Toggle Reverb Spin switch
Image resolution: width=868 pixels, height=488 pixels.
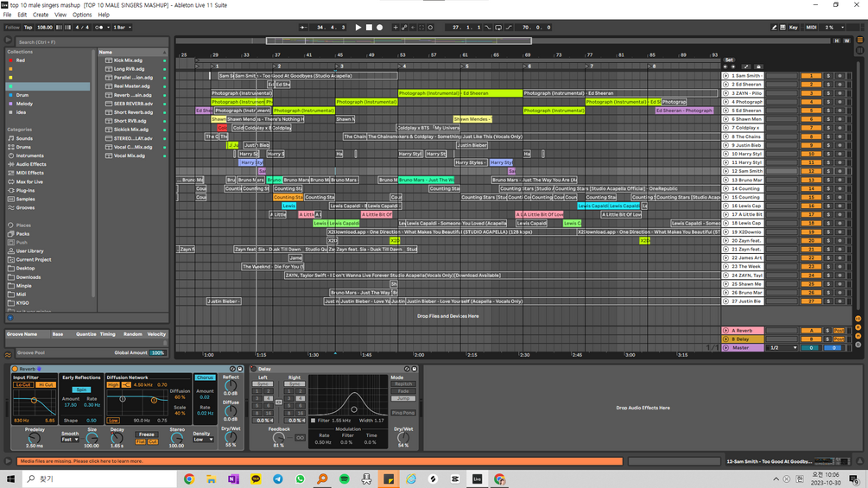coord(81,390)
